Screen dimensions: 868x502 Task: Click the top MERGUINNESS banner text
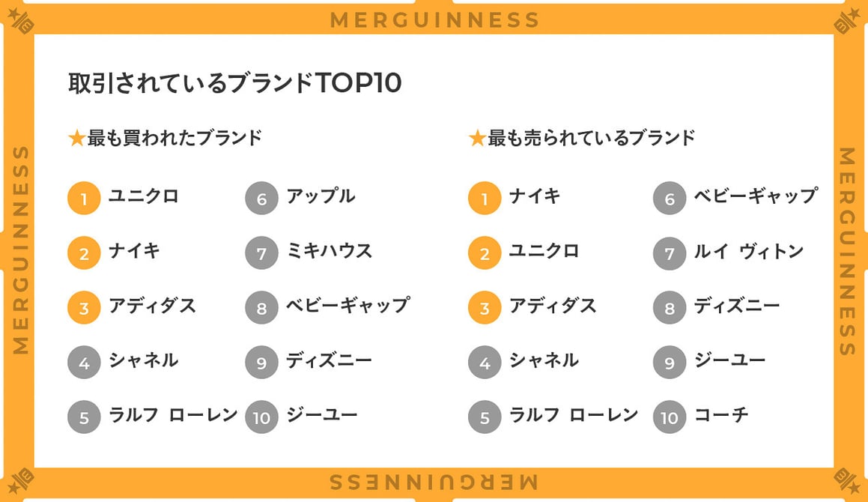coord(434,20)
